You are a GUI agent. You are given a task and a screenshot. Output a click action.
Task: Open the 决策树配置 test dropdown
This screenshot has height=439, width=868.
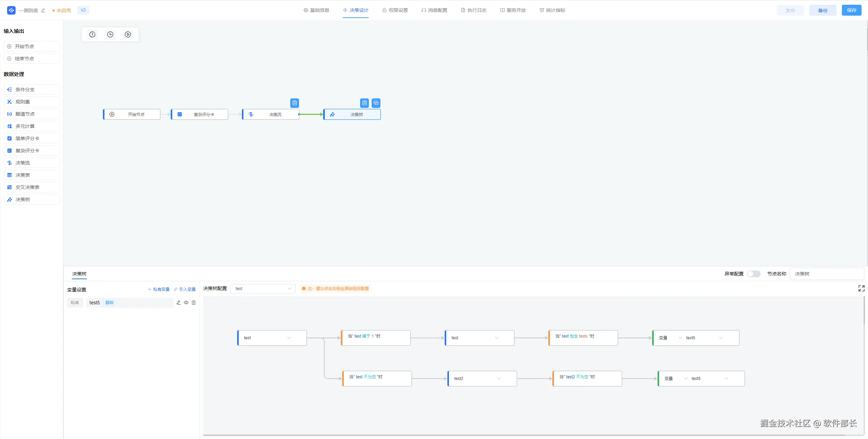tap(263, 289)
